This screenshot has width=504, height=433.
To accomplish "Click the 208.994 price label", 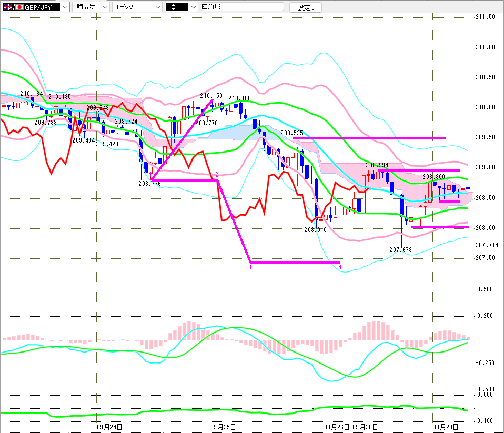I will click(x=377, y=165).
